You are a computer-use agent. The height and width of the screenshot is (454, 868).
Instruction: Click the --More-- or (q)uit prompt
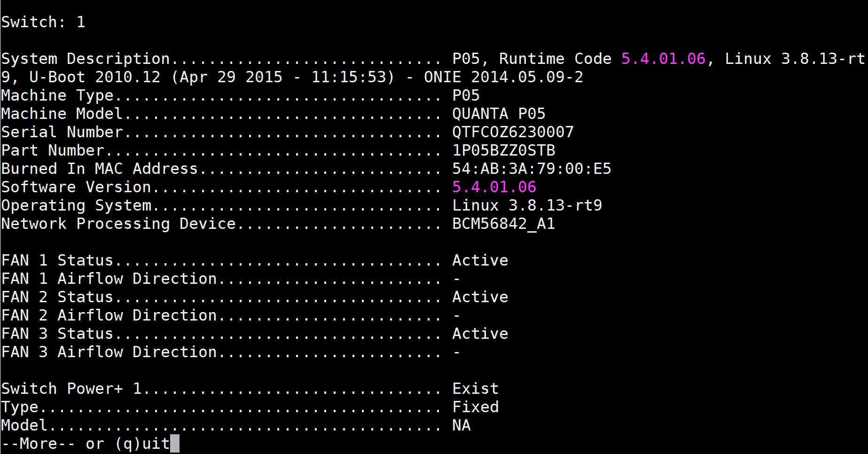click(x=86, y=444)
